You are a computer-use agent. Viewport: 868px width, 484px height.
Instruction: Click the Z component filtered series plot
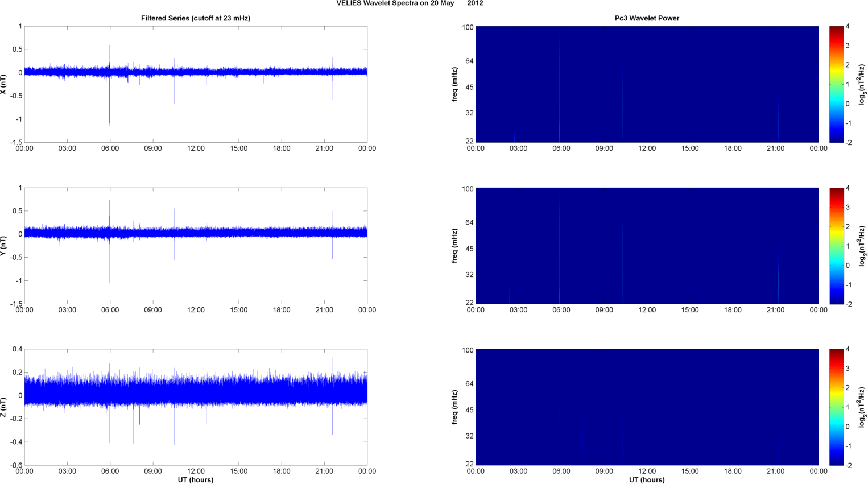196,407
